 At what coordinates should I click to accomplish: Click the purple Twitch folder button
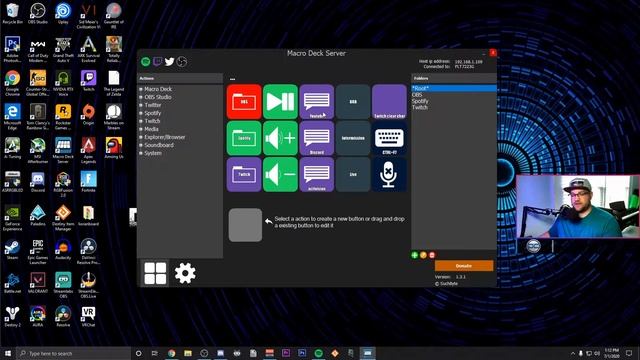pos(244,174)
